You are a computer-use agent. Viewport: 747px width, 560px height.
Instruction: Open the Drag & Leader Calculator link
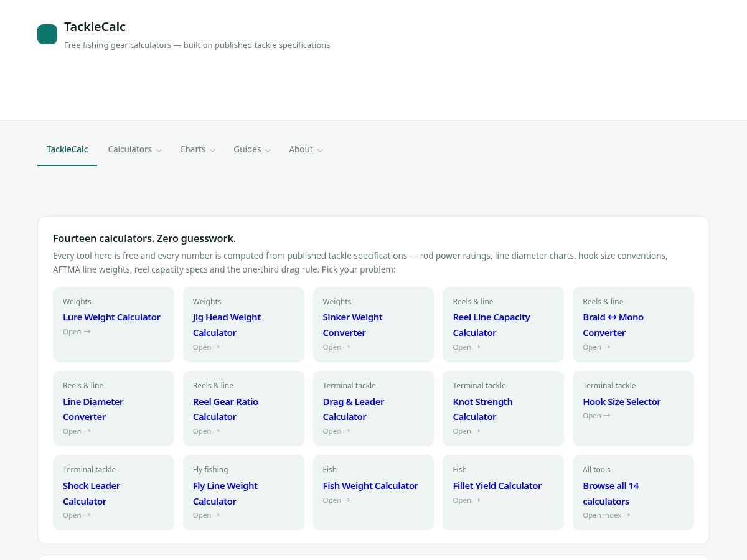point(354,409)
